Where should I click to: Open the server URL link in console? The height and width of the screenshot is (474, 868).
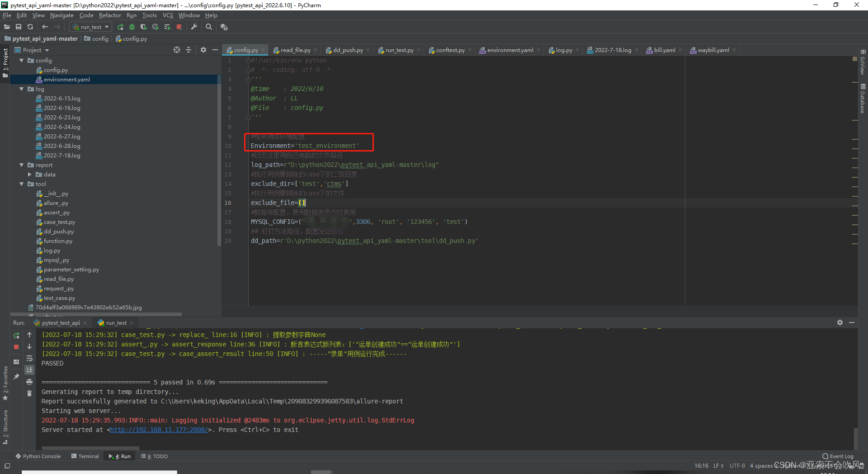coord(159,430)
